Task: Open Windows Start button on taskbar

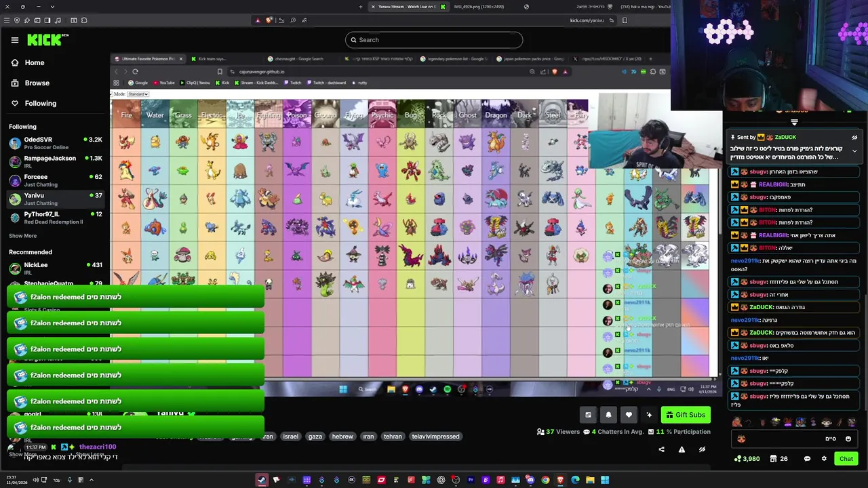Action: coord(605,480)
